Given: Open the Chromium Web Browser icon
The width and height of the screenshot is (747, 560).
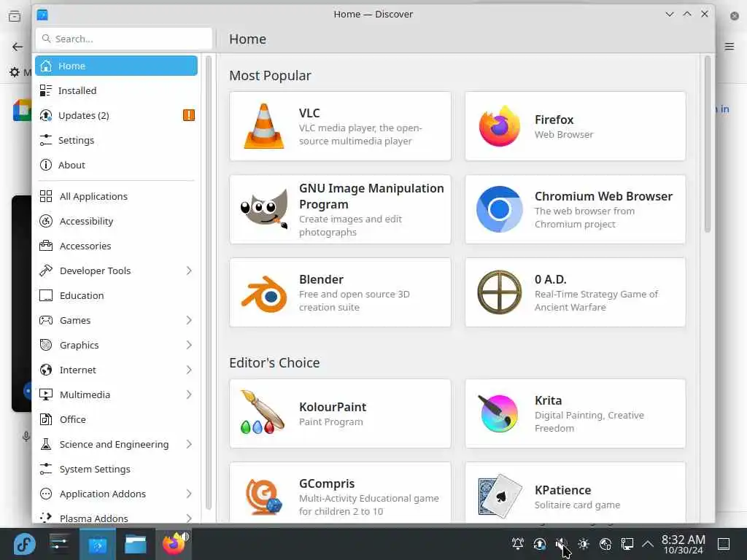Looking at the screenshot, I should coord(499,209).
